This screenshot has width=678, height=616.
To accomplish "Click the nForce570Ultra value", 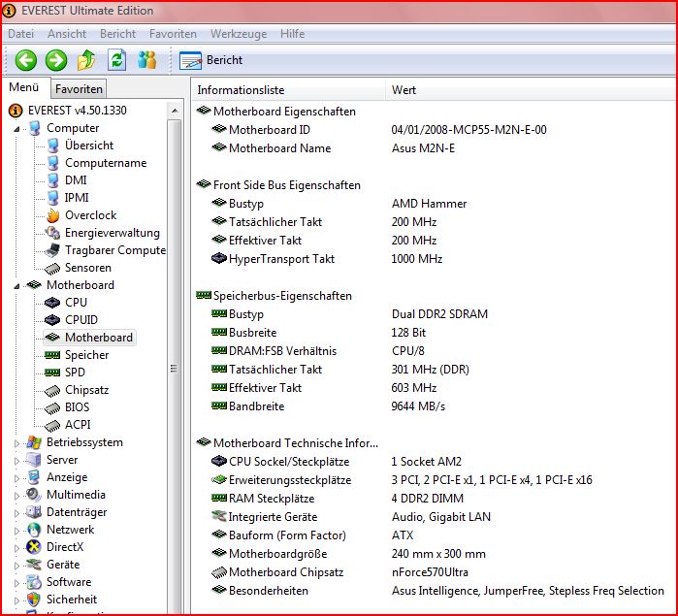I will click(x=430, y=572).
